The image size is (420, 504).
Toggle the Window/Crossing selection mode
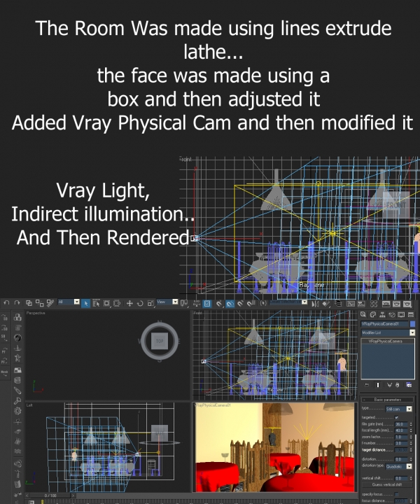pos(117,303)
